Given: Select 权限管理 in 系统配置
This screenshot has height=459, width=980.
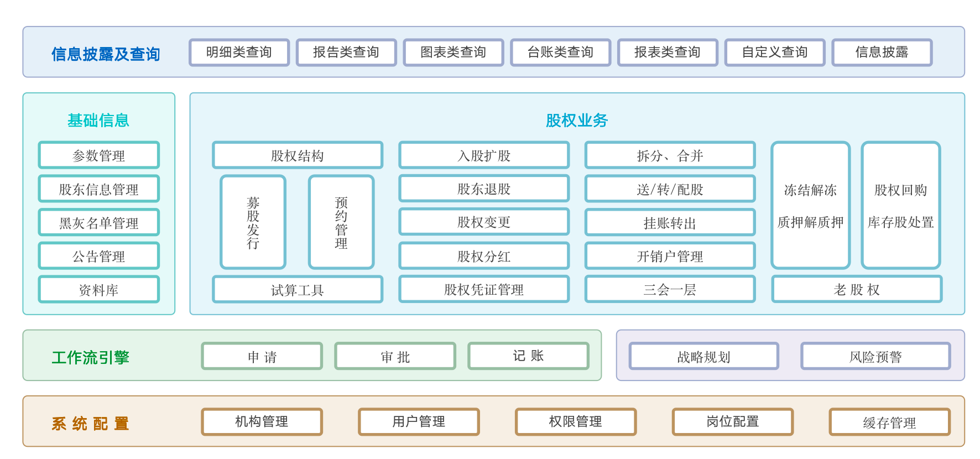Looking at the screenshot, I should (575, 422).
